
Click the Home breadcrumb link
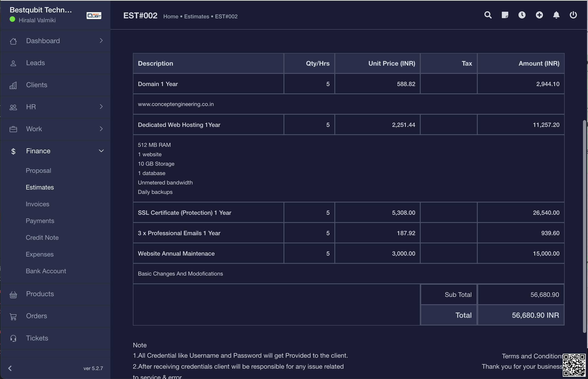point(170,17)
